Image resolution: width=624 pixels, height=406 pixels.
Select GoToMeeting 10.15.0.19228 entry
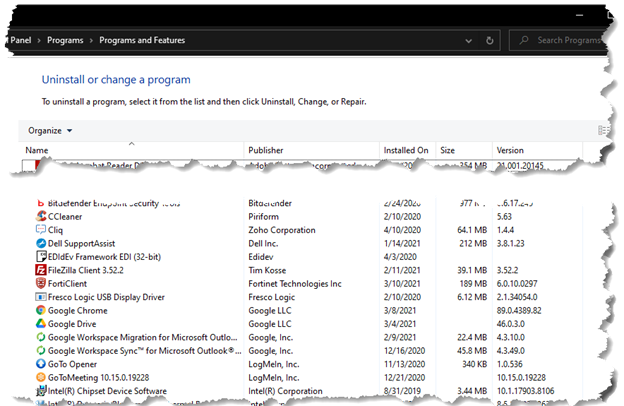[302, 377]
